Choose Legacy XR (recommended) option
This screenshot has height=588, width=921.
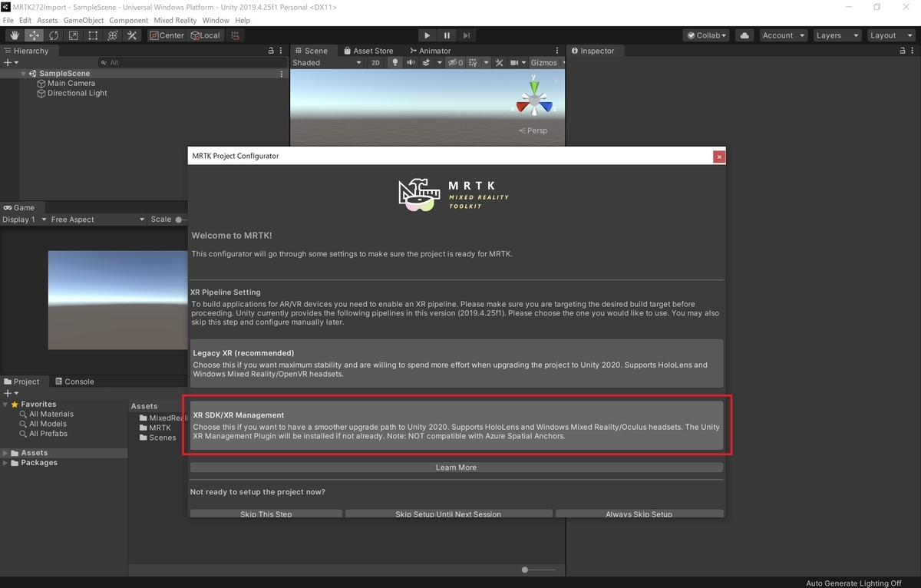tap(457, 363)
